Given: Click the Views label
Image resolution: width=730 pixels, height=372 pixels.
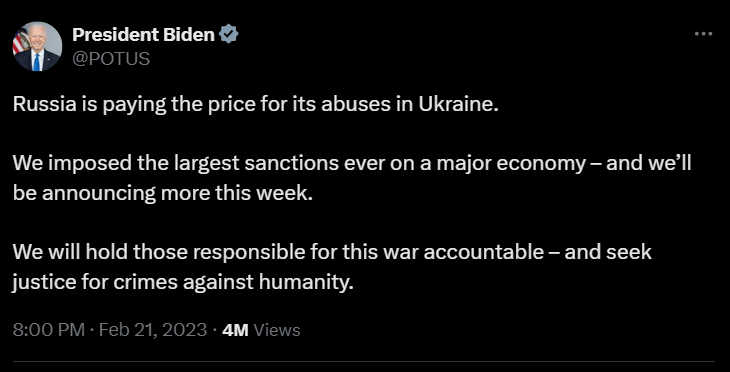Looking at the screenshot, I should click(x=277, y=330).
